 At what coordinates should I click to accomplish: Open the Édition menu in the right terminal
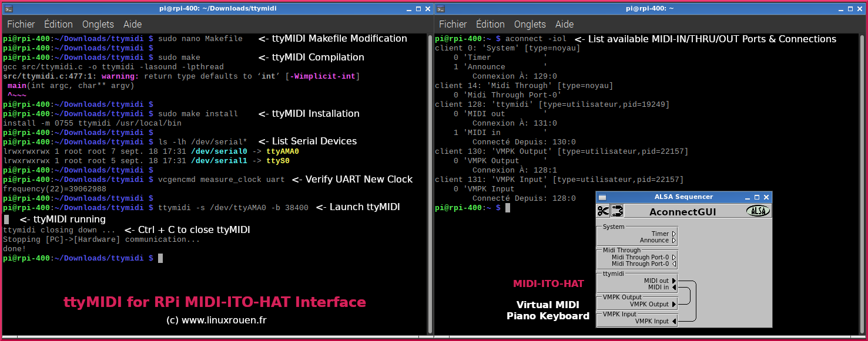(490, 24)
